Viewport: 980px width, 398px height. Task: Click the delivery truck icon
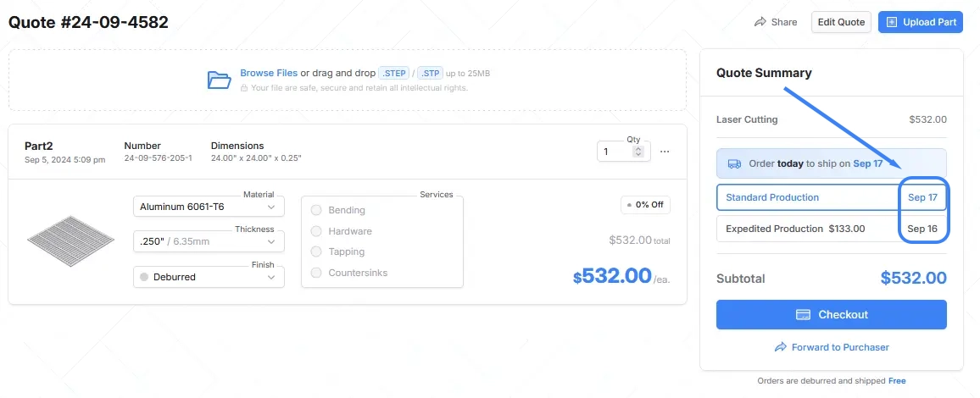734,163
